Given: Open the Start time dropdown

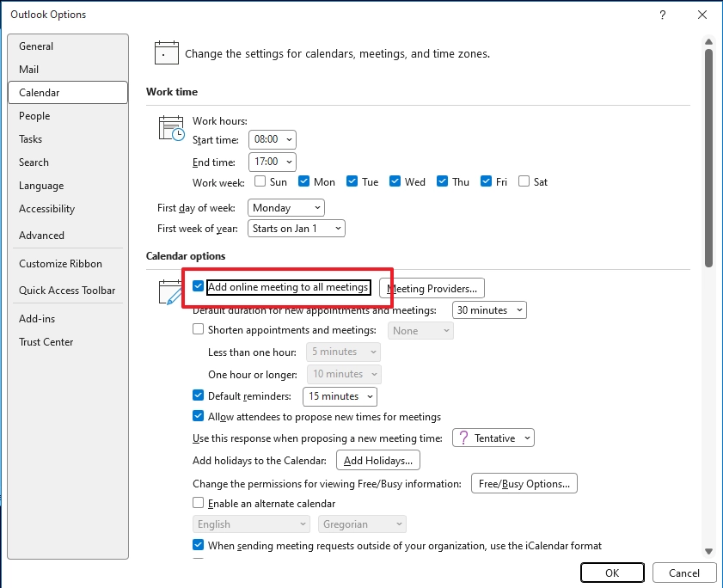Looking at the screenshot, I should tap(273, 139).
